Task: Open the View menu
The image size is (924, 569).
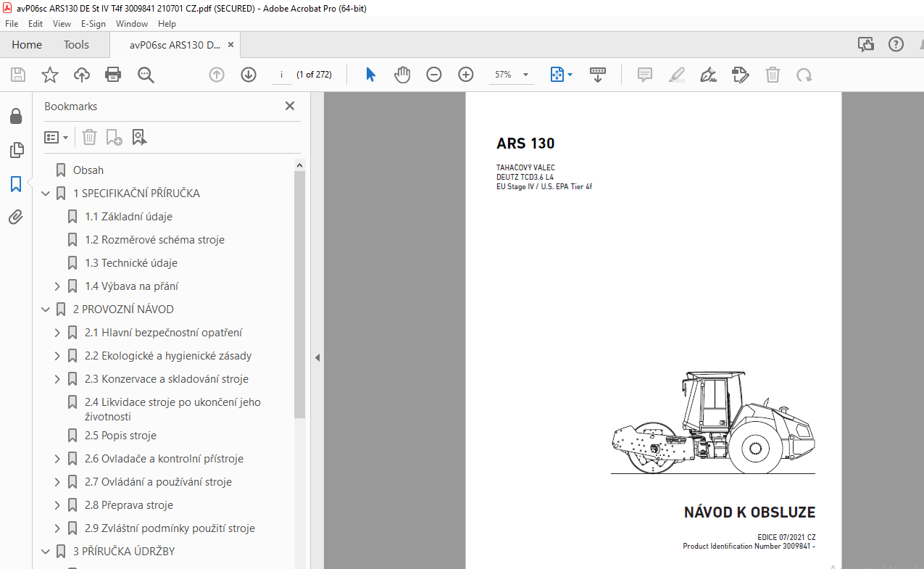Action: 62,23
